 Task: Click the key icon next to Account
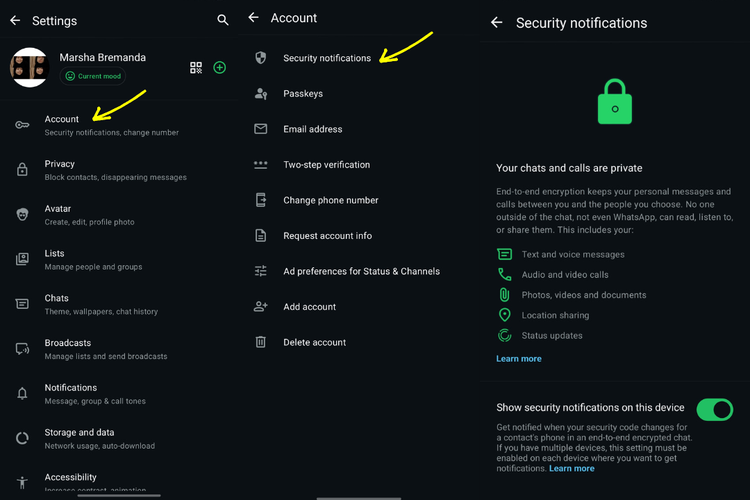[22, 125]
